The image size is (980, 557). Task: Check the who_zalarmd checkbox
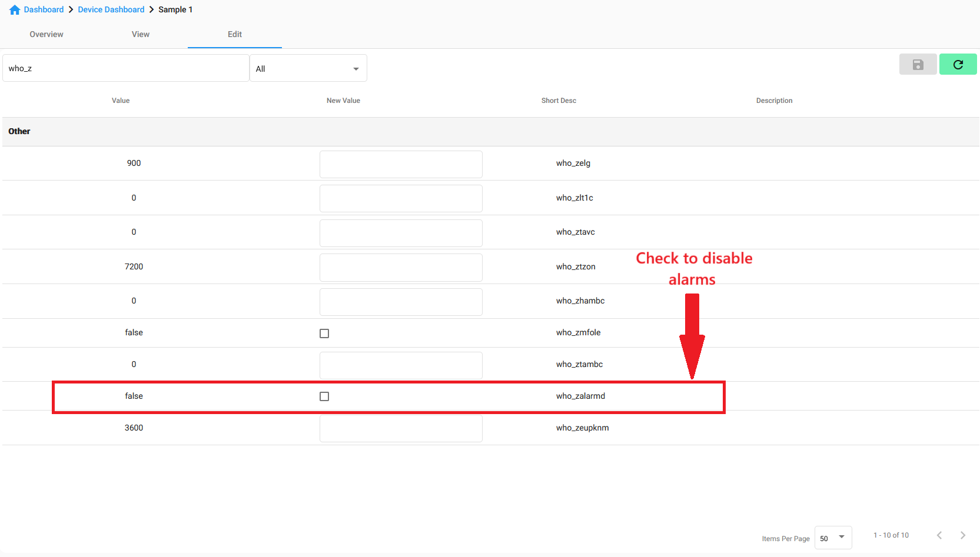324,396
